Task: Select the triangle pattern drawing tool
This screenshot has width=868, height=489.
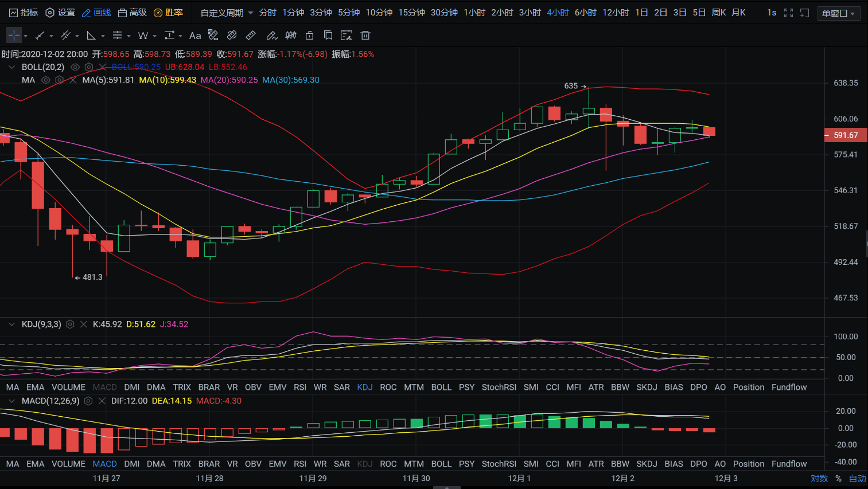Action: click(91, 36)
